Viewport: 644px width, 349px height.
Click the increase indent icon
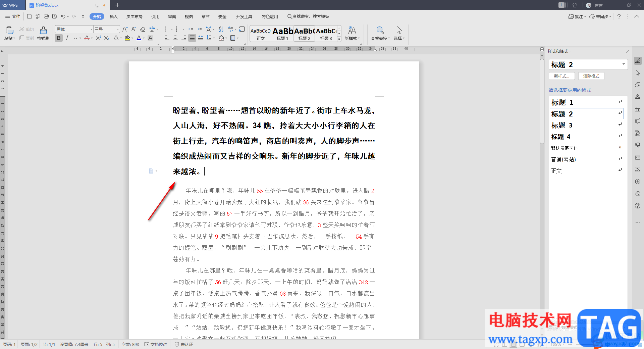coord(199,30)
